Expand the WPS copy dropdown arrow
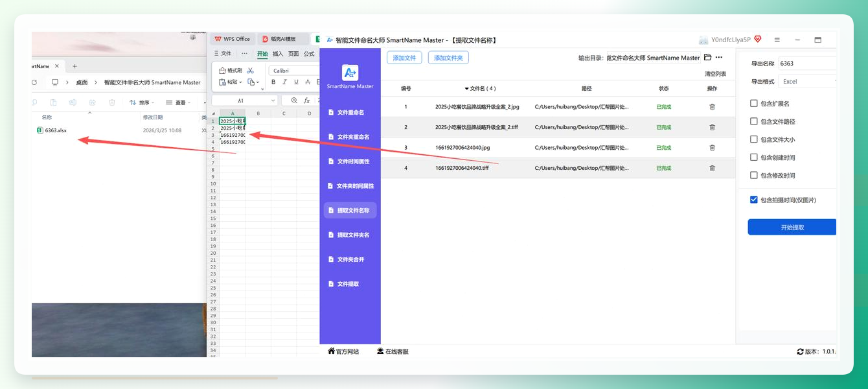This screenshot has width=868, height=389. tap(258, 82)
